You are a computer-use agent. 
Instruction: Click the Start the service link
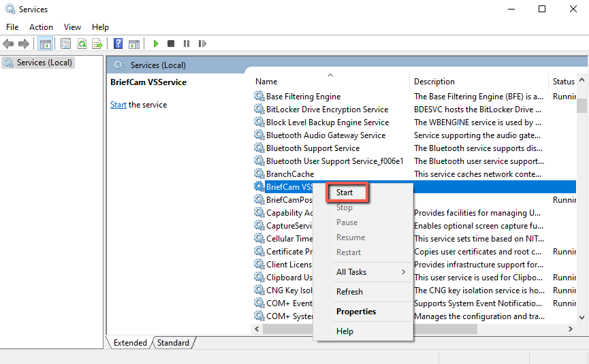tap(118, 105)
